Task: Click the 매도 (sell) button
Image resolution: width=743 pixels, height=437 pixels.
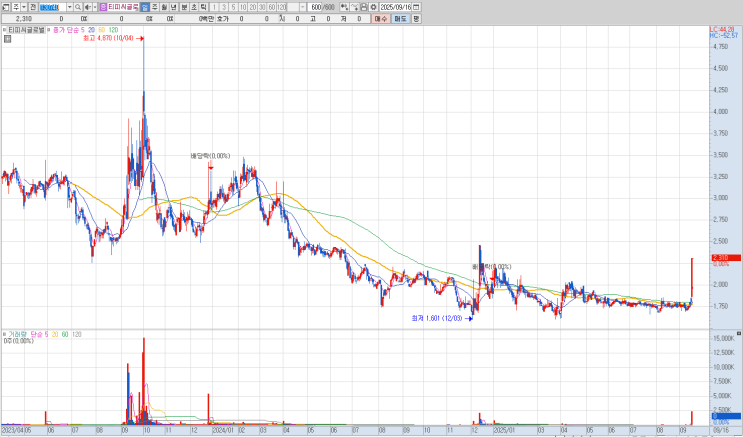Action: [401, 19]
